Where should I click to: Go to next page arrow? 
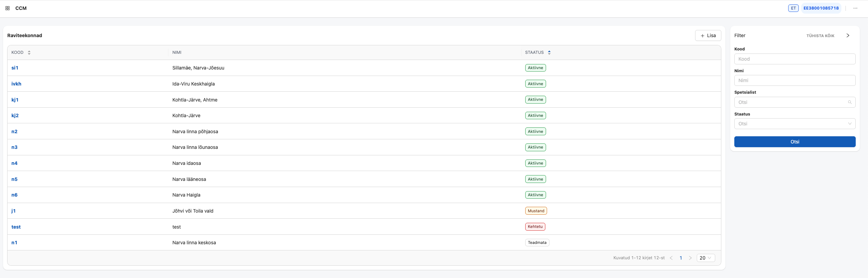pos(690,258)
